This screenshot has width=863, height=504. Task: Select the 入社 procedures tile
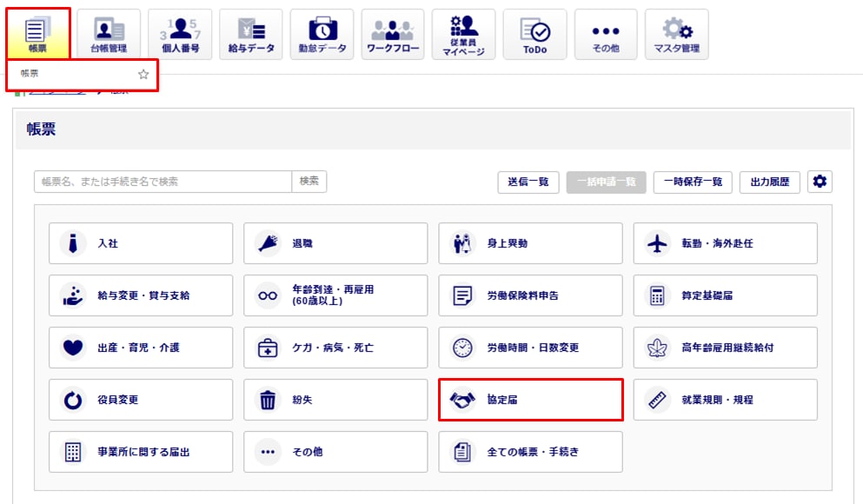[141, 243]
